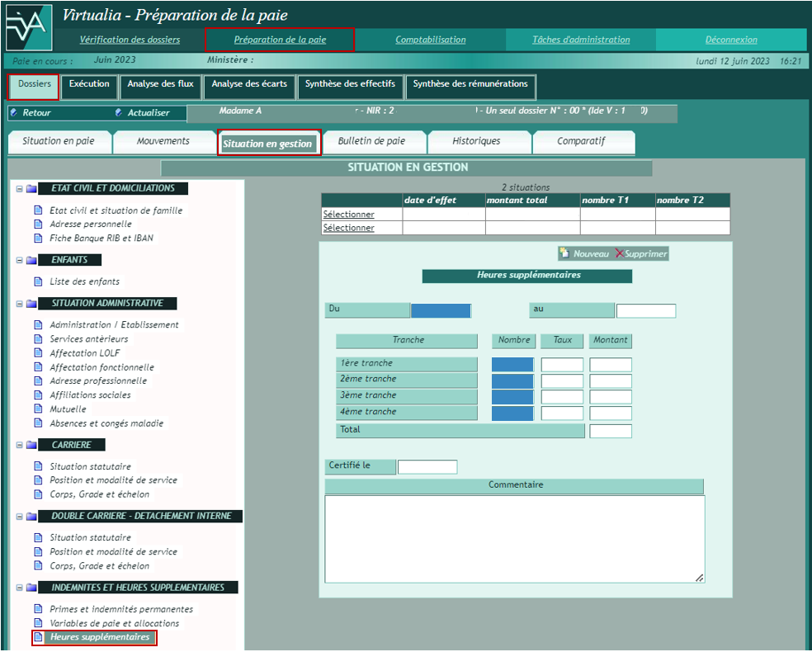Viewport: 812px width, 652px height.
Task: Click the page icon next to Mutuelle
Action: tap(38, 409)
